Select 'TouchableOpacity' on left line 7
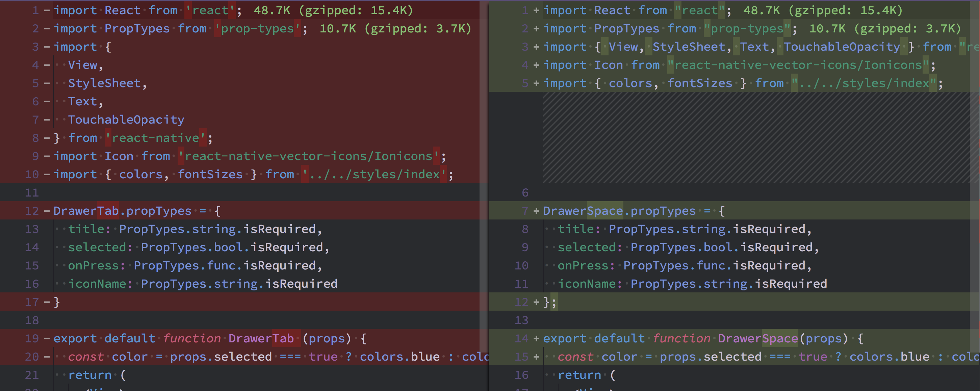The width and height of the screenshot is (980, 391). point(126,120)
